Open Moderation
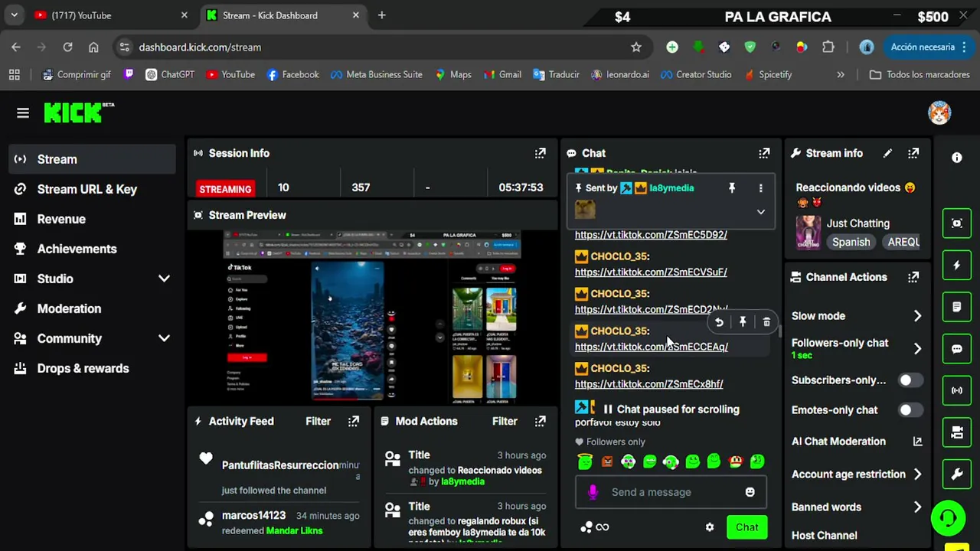This screenshot has width=980, height=551. coord(92,308)
